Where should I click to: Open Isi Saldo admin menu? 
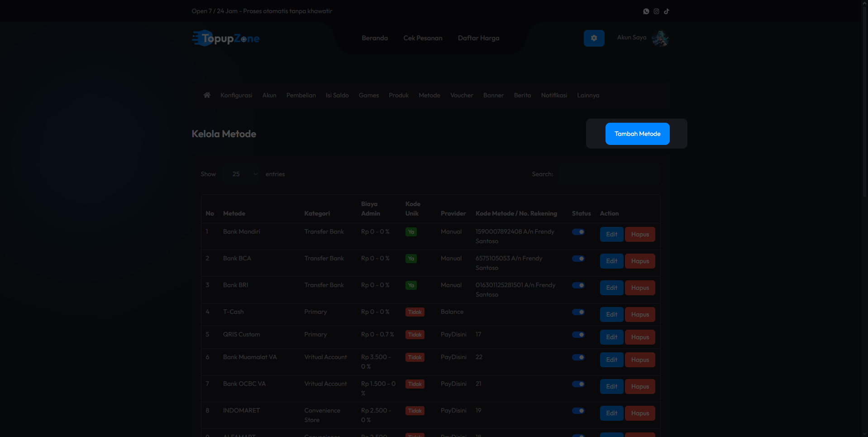click(337, 95)
